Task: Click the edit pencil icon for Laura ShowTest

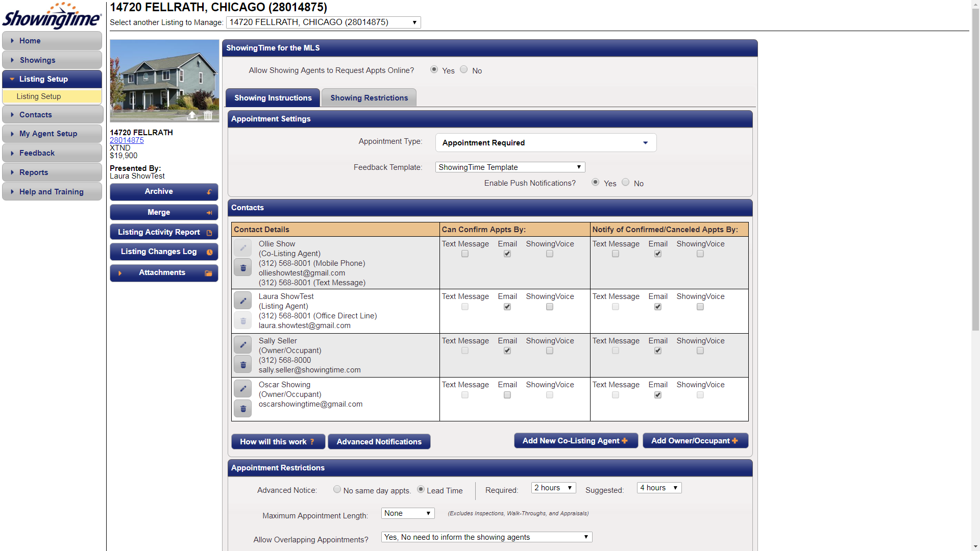Action: (243, 300)
